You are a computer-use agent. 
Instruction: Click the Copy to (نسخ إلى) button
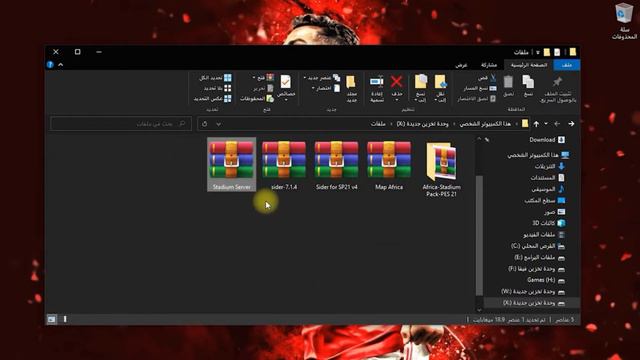421,88
